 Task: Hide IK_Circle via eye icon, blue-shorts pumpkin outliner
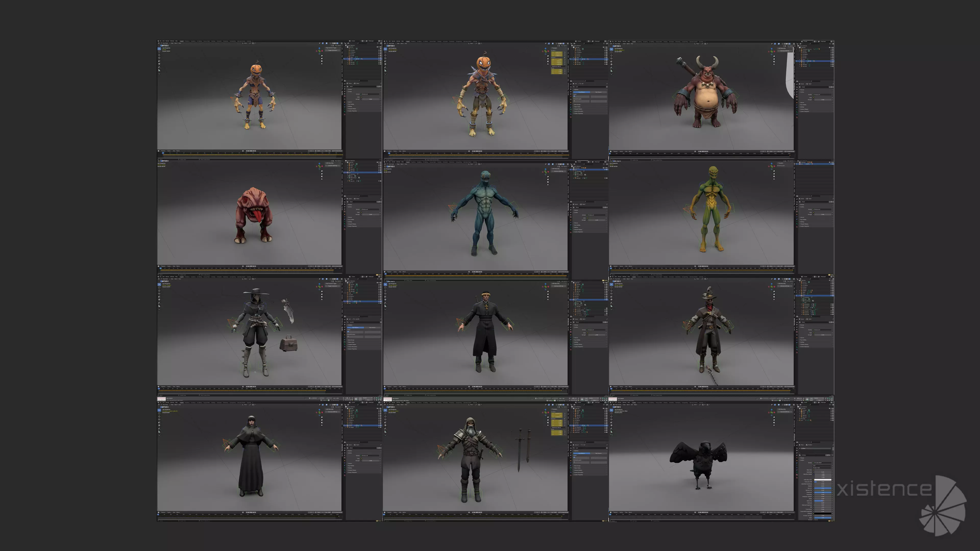(x=379, y=51)
